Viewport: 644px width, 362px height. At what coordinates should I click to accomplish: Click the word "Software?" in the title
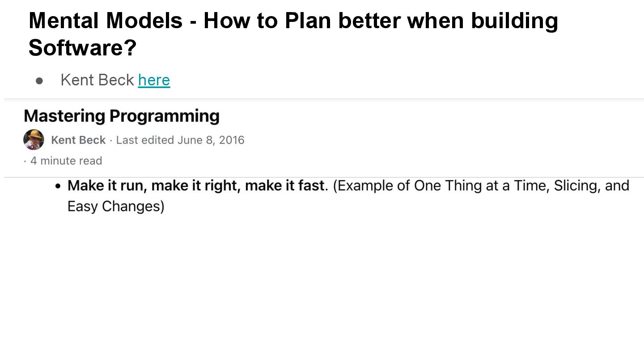click(82, 47)
